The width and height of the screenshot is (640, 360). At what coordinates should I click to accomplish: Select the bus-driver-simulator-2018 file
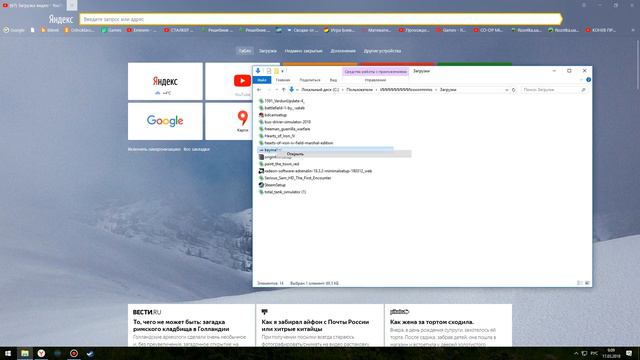(x=287, y=122)
